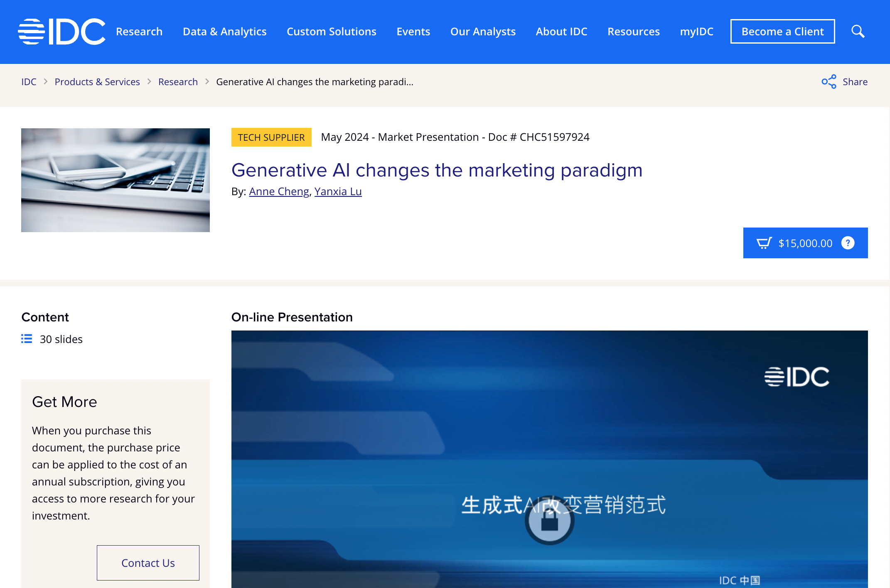Click the IDC breadcrumb link
The width and height of the screenshot is (890, 588).
tap(29, 82)
